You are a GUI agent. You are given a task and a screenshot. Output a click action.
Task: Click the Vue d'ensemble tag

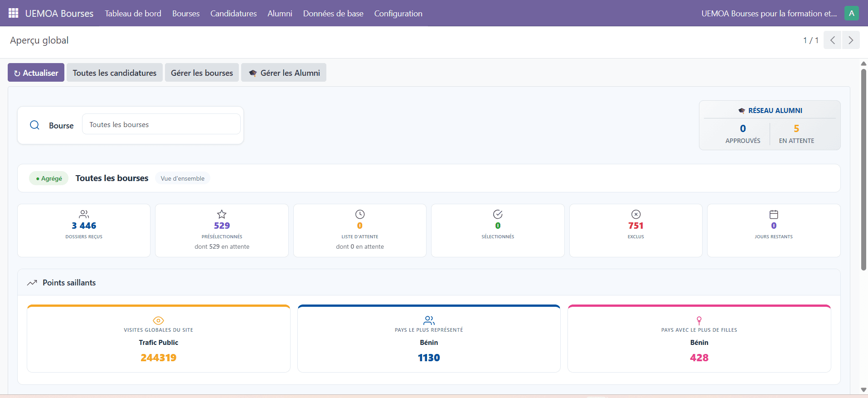click(x=182, y=178)
